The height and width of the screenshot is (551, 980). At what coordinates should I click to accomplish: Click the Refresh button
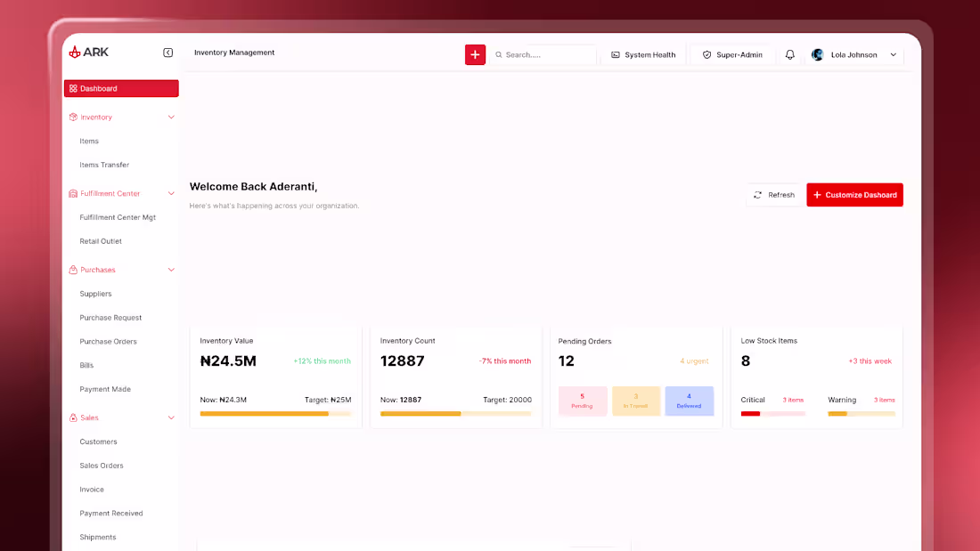pos(773,195)
